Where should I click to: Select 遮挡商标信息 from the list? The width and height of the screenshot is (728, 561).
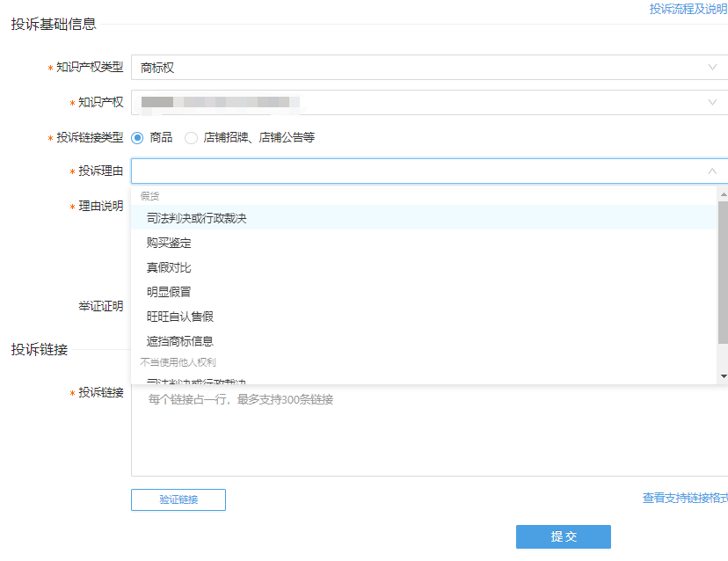(180, 339)
